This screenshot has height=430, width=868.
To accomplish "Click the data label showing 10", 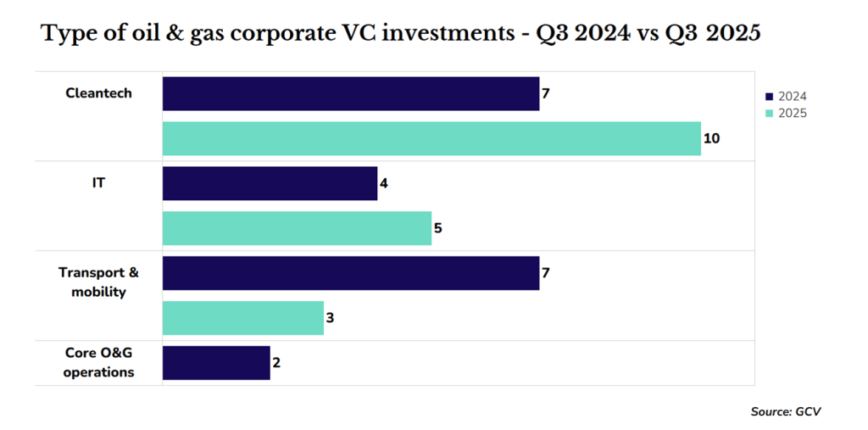I will [712, 138].
